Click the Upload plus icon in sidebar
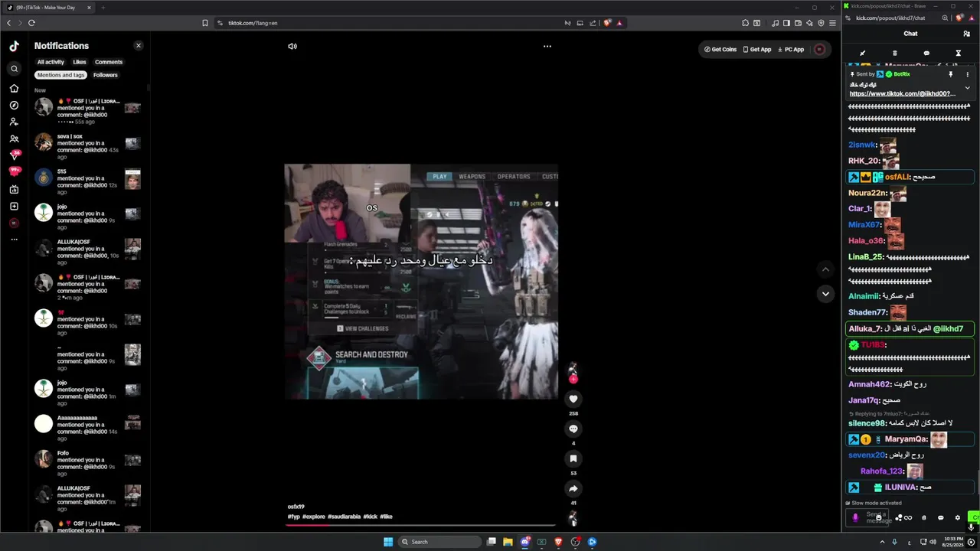The width and height of the screenshot is (980, 551). click(x=14, y=206)
